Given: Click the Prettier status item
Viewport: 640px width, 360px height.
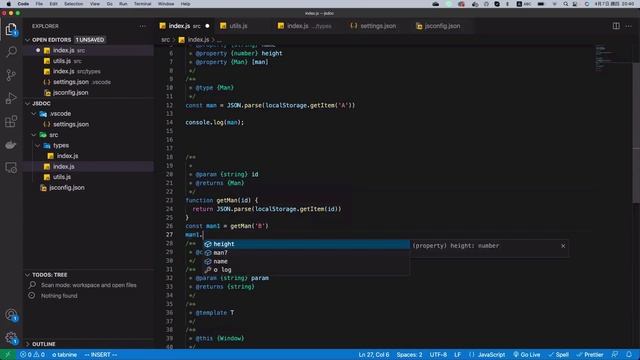Looking at the screenshot, I should 590,355.
